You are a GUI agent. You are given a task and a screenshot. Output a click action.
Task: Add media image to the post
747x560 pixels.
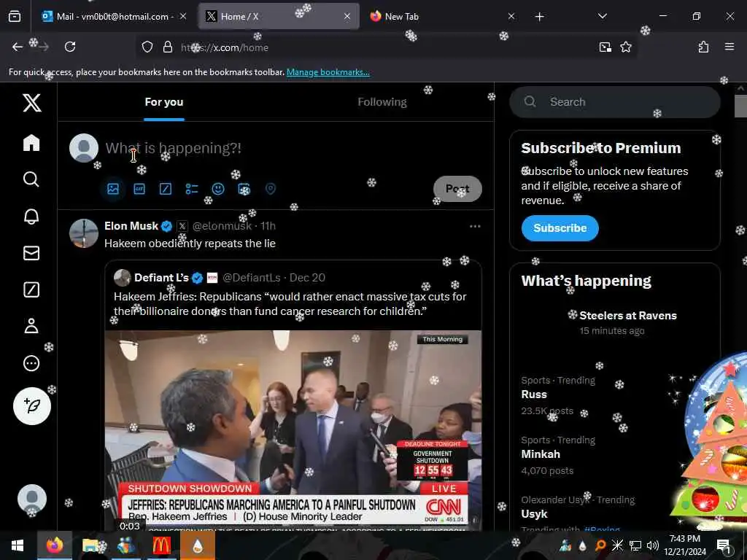(113, 189)
